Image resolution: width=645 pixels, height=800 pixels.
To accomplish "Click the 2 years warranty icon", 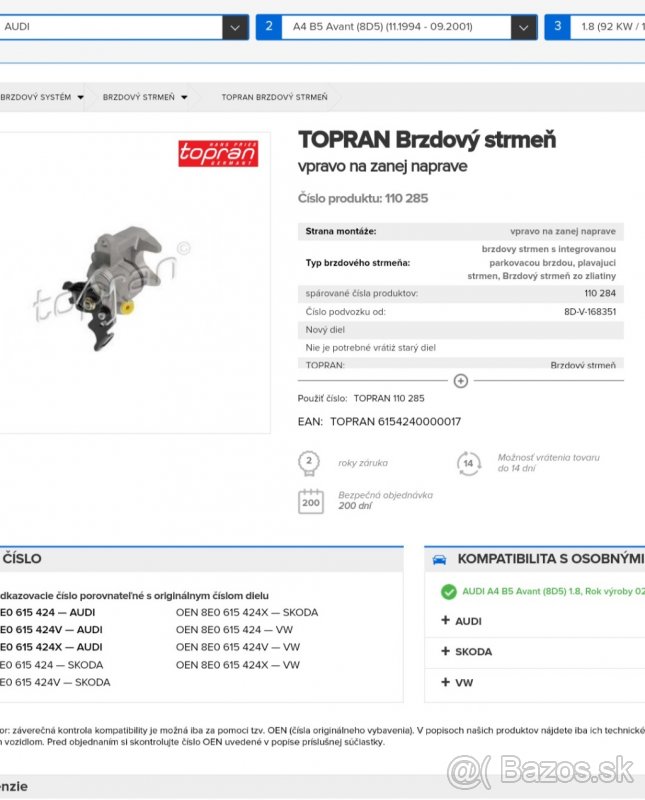I will [x=309, y=463].
